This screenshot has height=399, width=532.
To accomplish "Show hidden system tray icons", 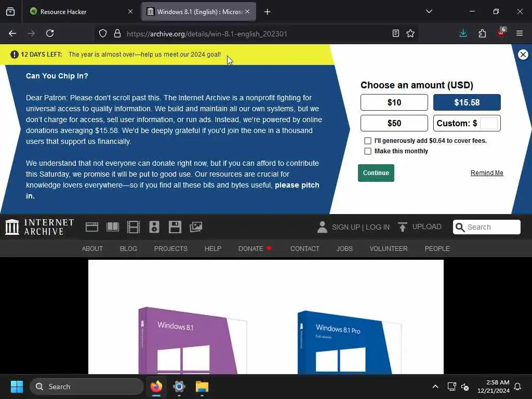I will (435, 387).
